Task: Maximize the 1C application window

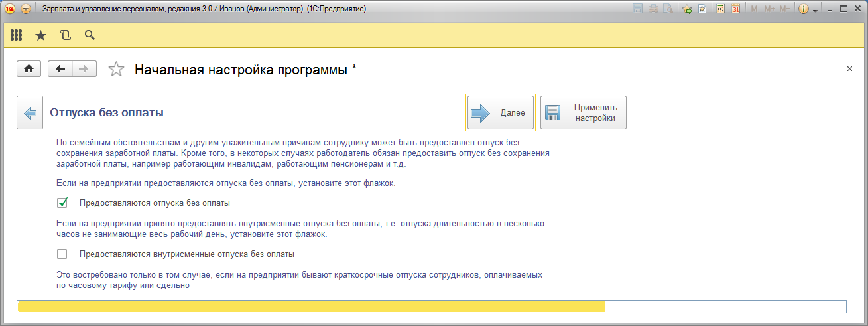Action: click(x=843, y=9)
